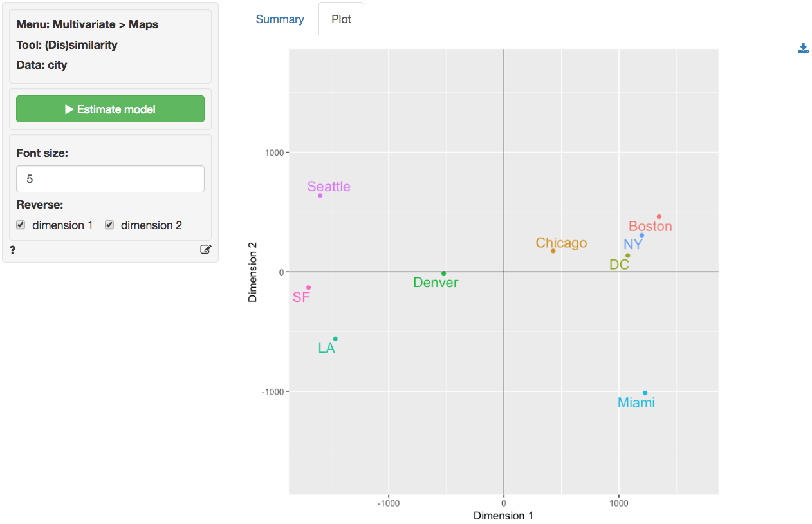Click the Seattle data point dot
Viewport: 812px width, 524px height.
tap(320, 196)
